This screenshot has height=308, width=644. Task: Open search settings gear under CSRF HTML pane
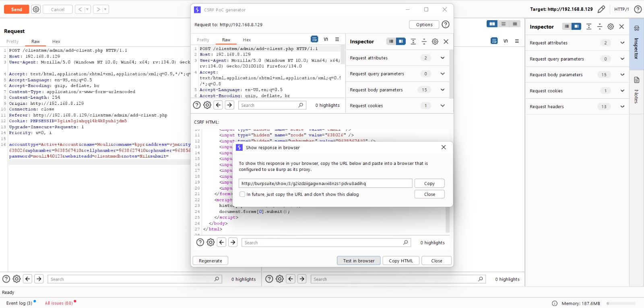coord(211,242)
